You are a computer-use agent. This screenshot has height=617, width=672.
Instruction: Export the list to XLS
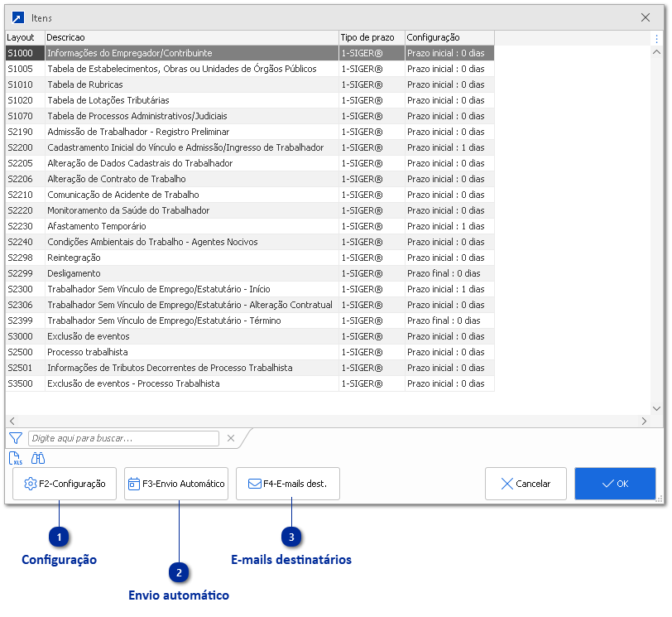[x=15, y=457]
